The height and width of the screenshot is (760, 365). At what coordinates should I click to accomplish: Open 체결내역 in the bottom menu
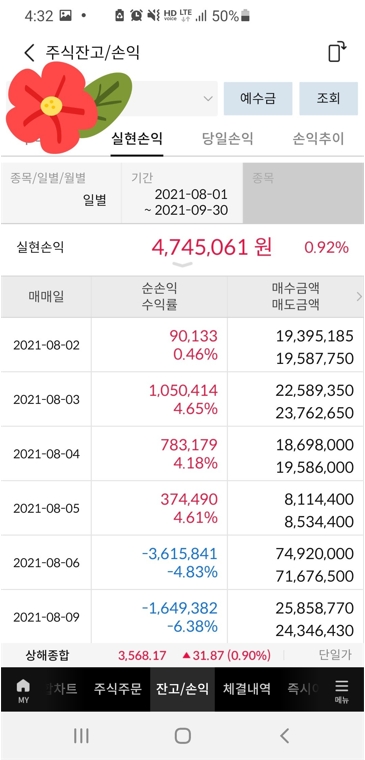pyautogui.click(x=247, y=689)
